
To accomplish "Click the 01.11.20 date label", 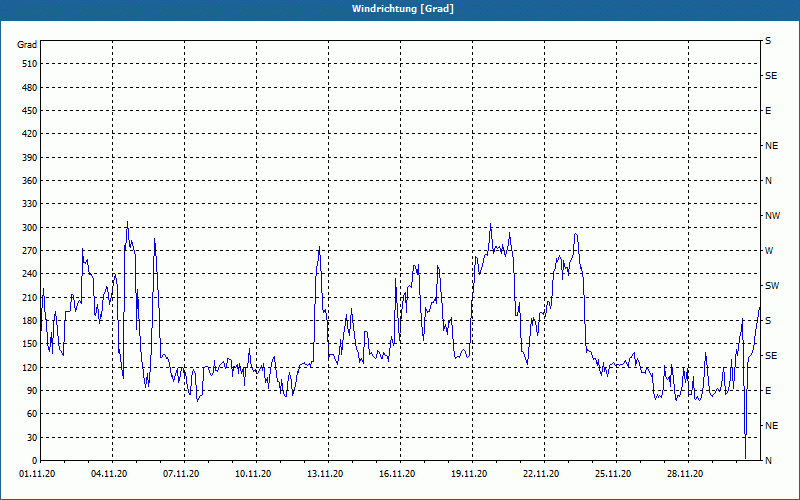I will pyautogui.click(x=37, y=474).
